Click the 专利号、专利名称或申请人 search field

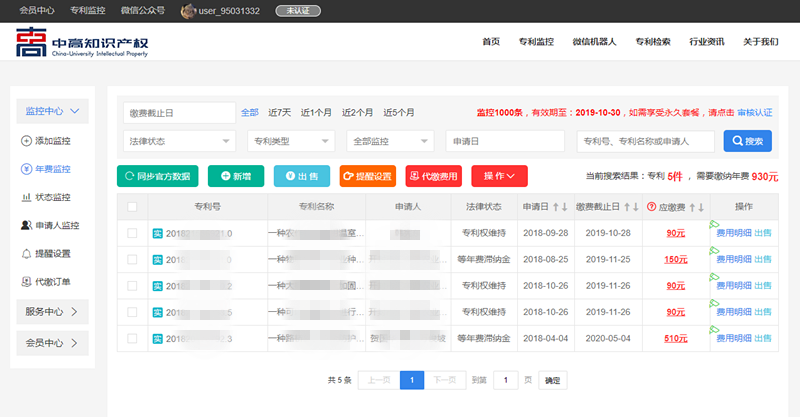tap(646, 141)
